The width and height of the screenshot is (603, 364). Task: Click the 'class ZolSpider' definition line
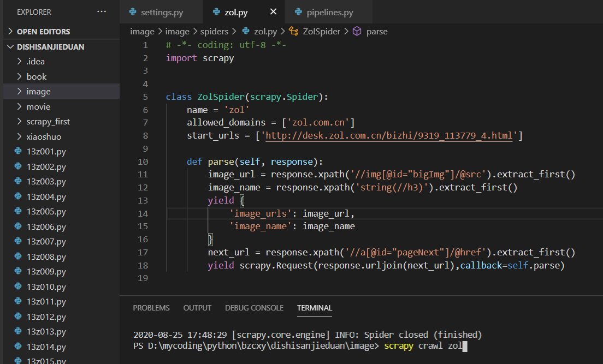[x=247, y=97]
